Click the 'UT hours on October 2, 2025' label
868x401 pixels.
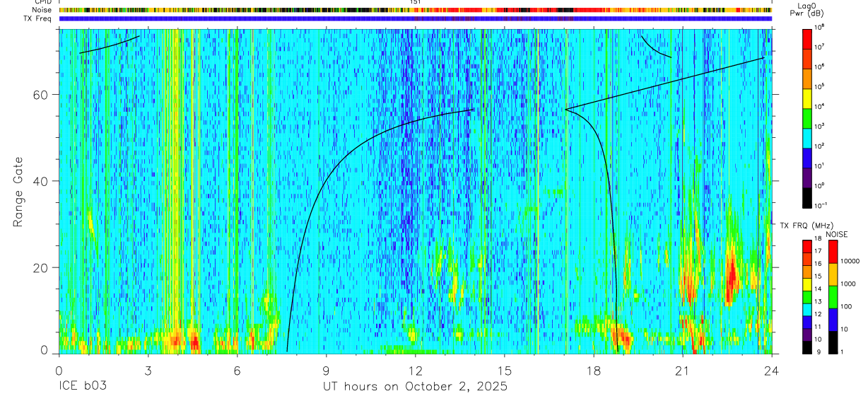pyautogui.click(x=415, y=387)
